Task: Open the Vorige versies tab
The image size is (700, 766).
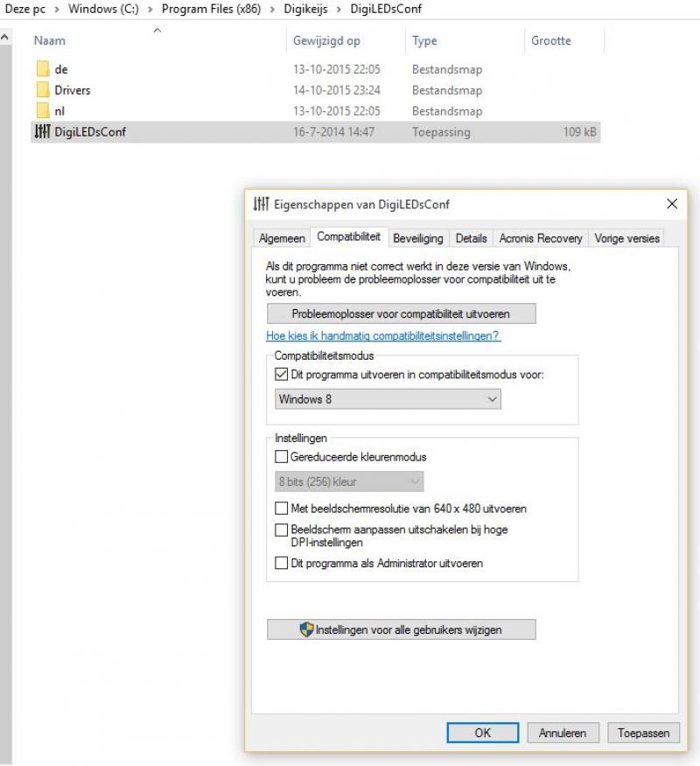Action: 626,238
